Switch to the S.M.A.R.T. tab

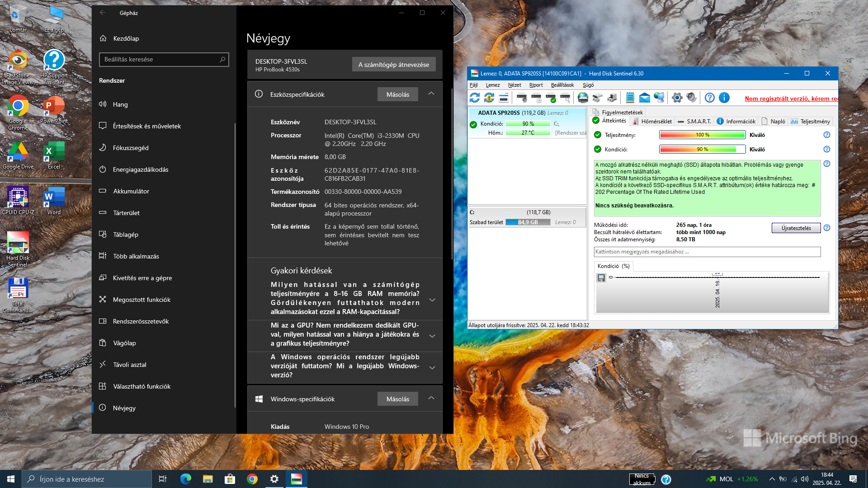tap(694, 121)
